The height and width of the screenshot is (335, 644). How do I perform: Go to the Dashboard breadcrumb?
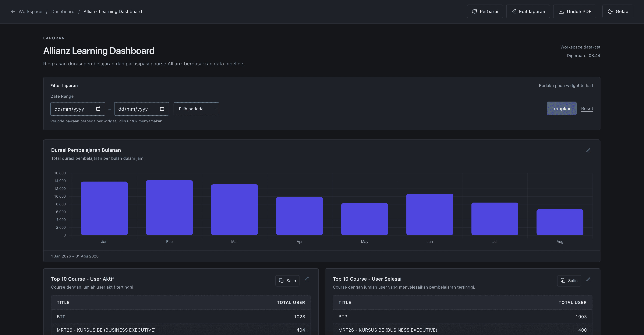[63, 12]
